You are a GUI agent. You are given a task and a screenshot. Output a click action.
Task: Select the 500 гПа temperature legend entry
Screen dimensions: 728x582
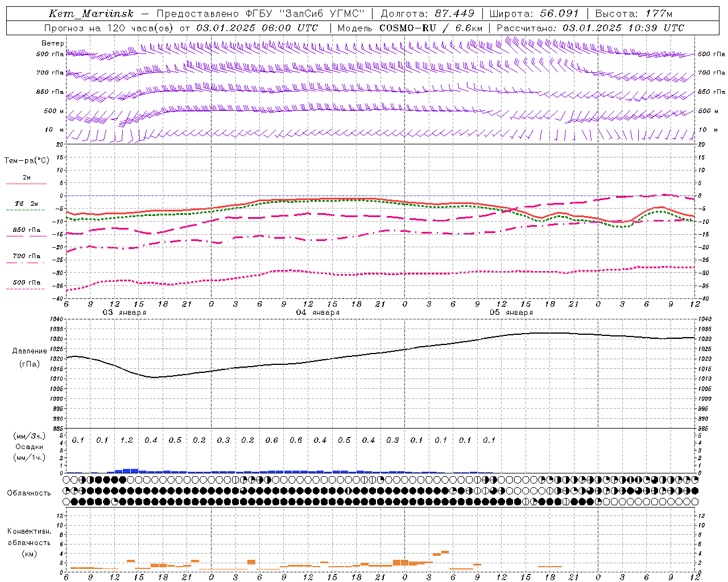click(x=27, y=282)
